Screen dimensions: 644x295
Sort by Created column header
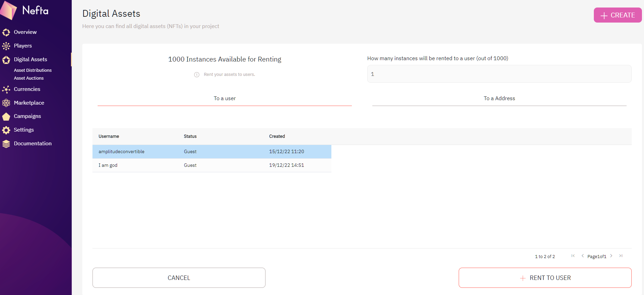[277, 136]
